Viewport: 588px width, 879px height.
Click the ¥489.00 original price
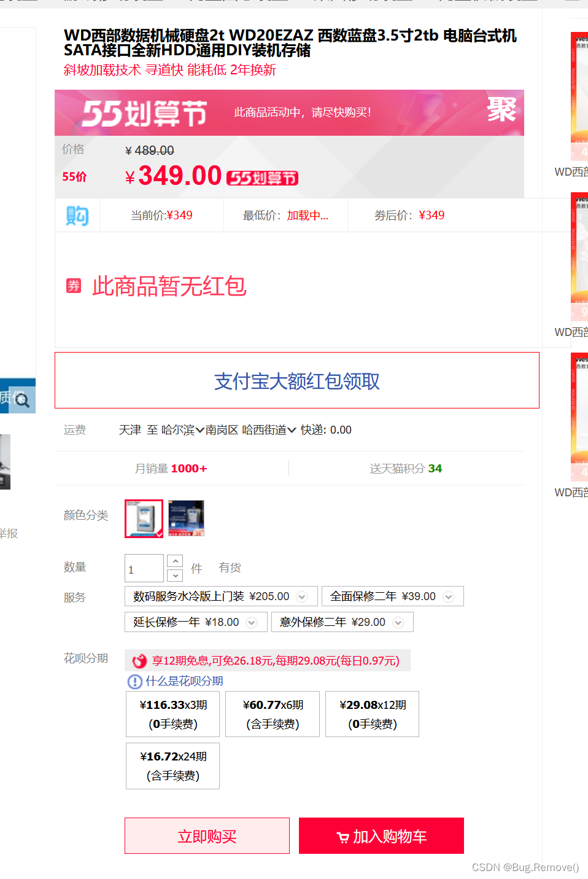(x=150, y=150)
